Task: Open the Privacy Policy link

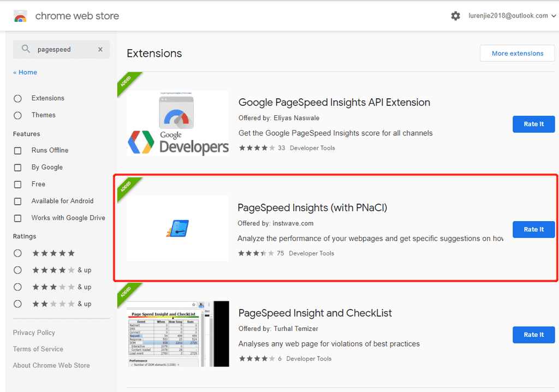Action: [x=34, y=332]
